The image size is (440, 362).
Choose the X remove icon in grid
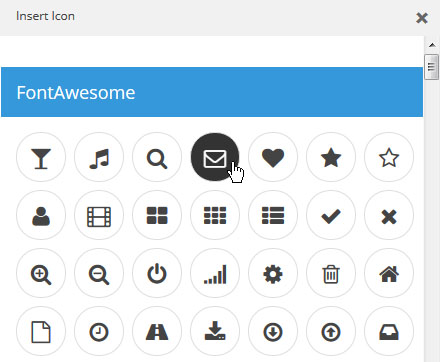click(389, 215)
